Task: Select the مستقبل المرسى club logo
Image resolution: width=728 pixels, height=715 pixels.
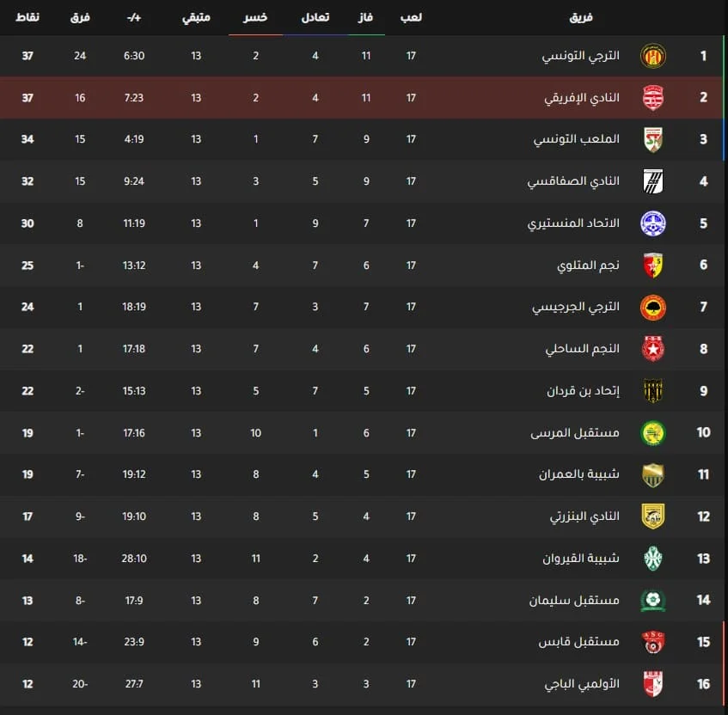Action: tap(653, 433)
